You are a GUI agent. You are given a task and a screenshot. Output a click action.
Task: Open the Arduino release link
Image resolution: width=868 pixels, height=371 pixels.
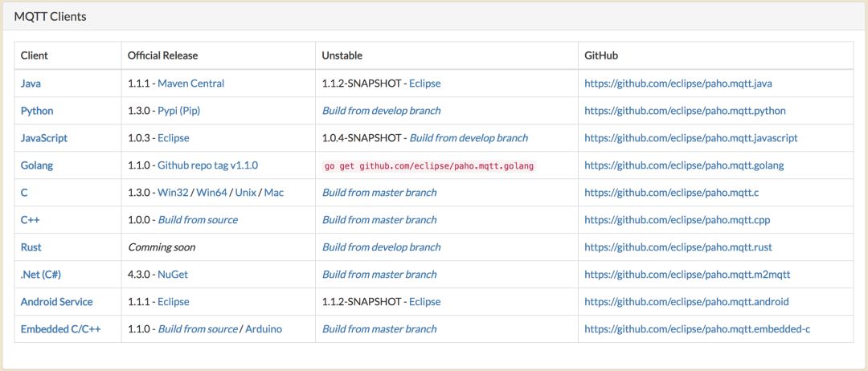(264, 329)
